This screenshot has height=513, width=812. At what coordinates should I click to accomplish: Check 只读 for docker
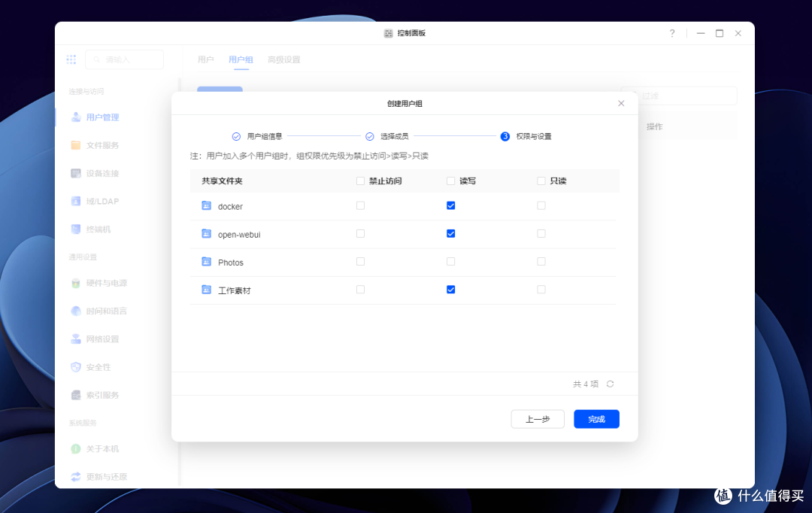pos(541,205)
